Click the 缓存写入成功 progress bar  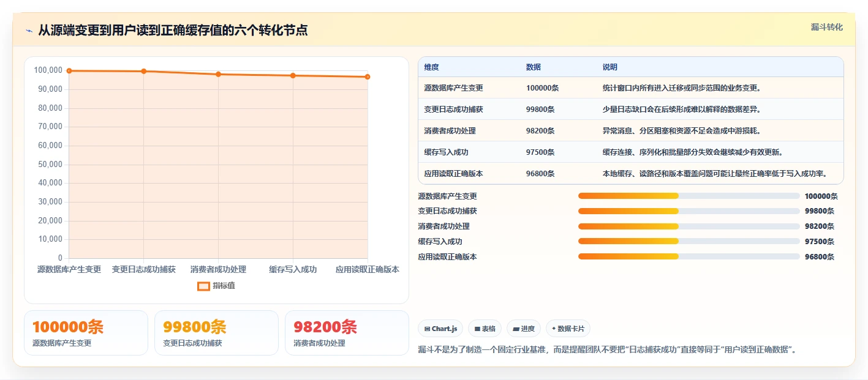click(x=689, y=241)
